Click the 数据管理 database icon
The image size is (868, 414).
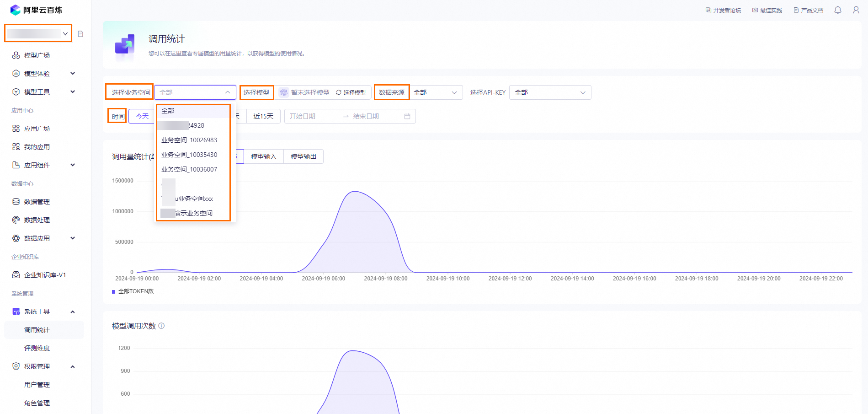(x=16, y=202)
